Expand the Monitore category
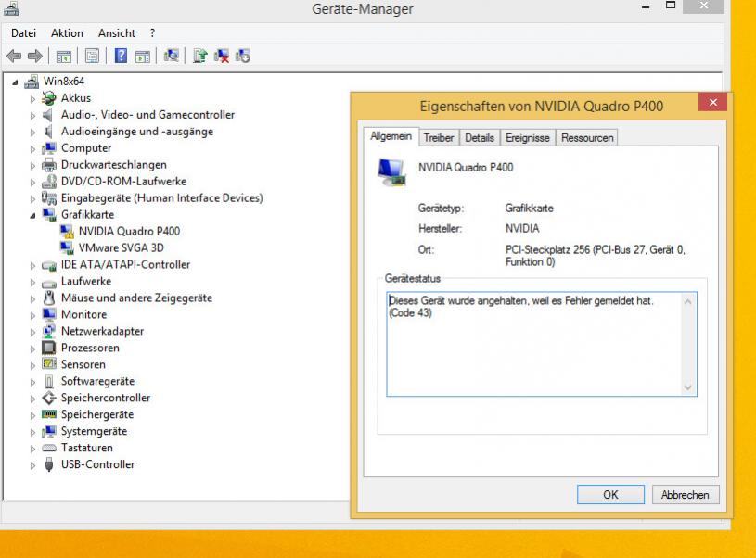Image resolution: width=756 pixels, height=558 pixels. point(32,315)
